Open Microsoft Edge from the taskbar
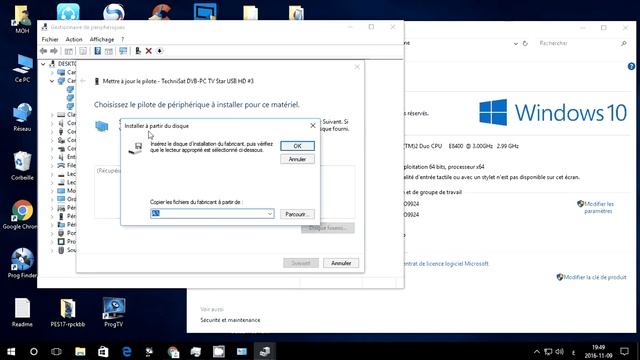The image size is (640, 360). (127, 351)
